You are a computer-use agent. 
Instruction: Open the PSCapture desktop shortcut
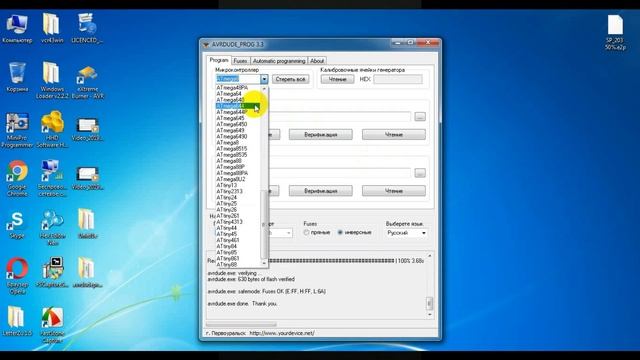52,273
